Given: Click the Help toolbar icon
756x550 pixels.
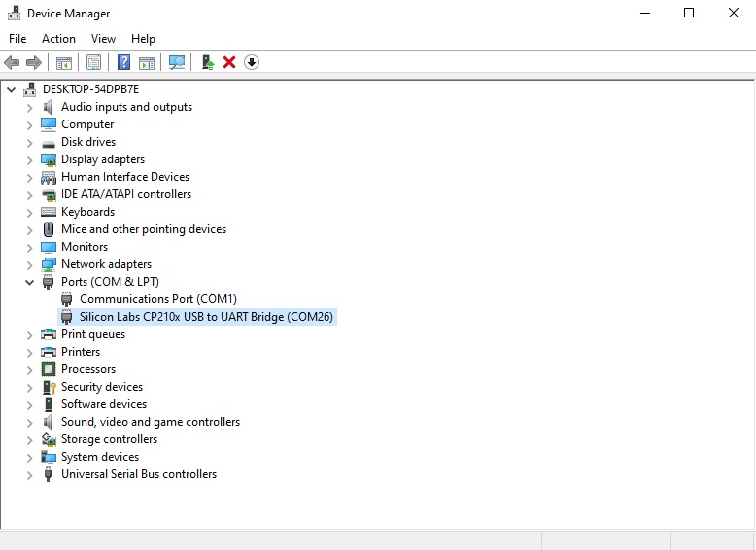Looking at the screenshot, I should click(123, 62).
